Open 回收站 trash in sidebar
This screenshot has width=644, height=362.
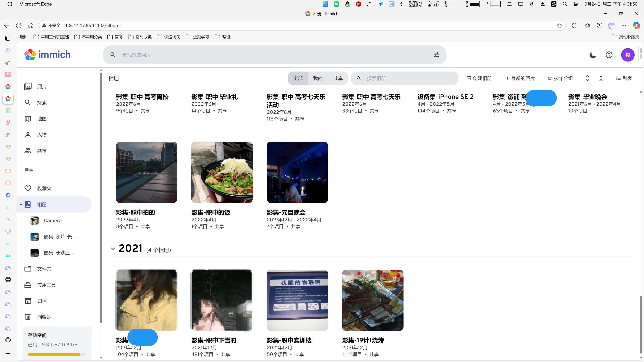point(44,317)
